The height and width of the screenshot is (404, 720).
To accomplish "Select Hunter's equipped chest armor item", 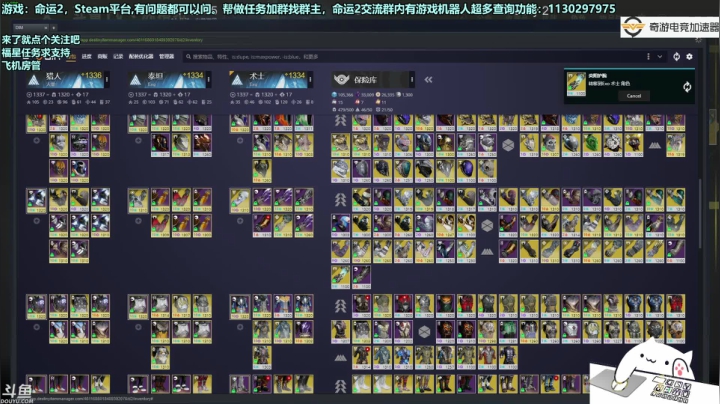I will (36, 307).
